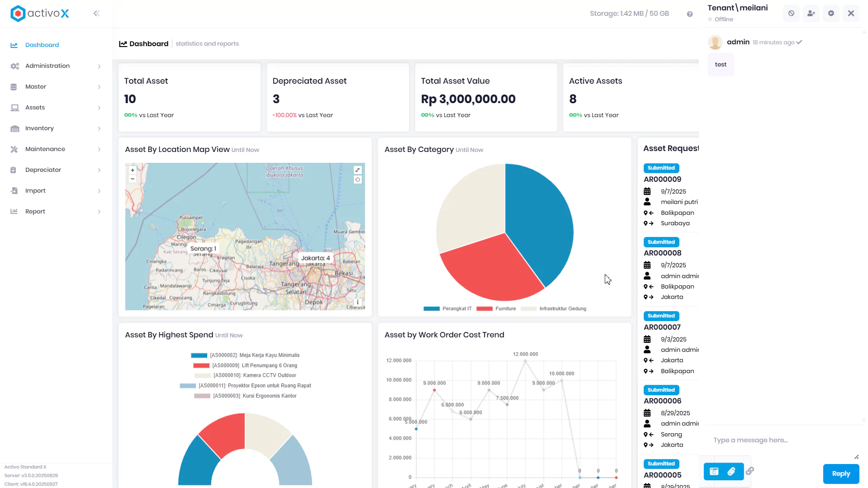Click the Dashboard chart icon in page header
This screenshot has width=868, height=488.
click(x=123, y=44)
